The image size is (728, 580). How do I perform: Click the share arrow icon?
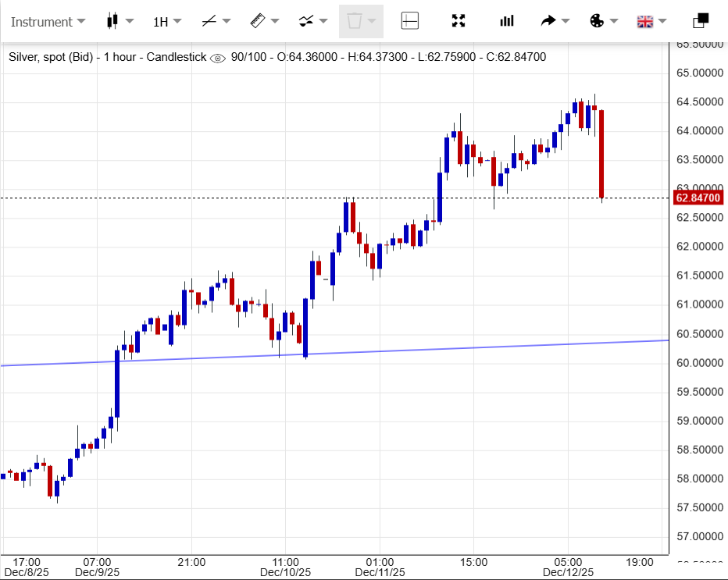pyautogui.click(x=548, y=21)
